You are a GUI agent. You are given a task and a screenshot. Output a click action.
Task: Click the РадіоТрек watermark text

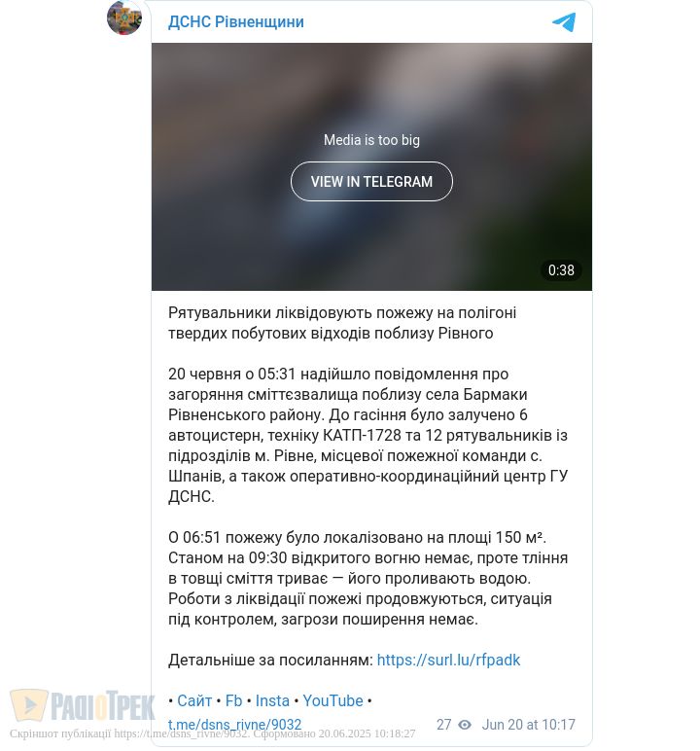[102, 705]
